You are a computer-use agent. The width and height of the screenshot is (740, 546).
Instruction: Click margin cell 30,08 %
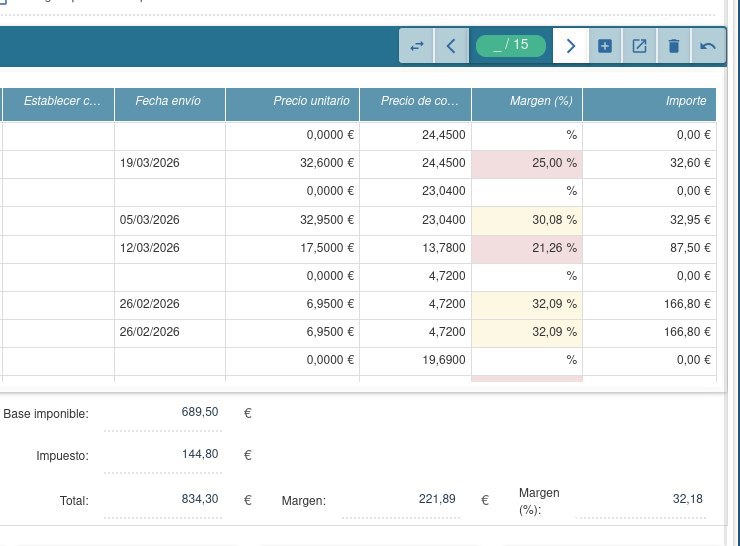coord(527,220)
